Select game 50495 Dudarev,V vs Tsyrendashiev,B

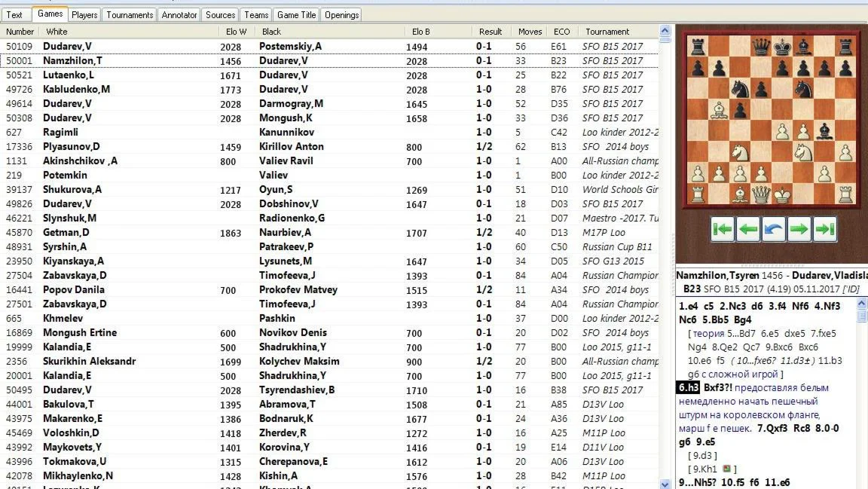329,390
